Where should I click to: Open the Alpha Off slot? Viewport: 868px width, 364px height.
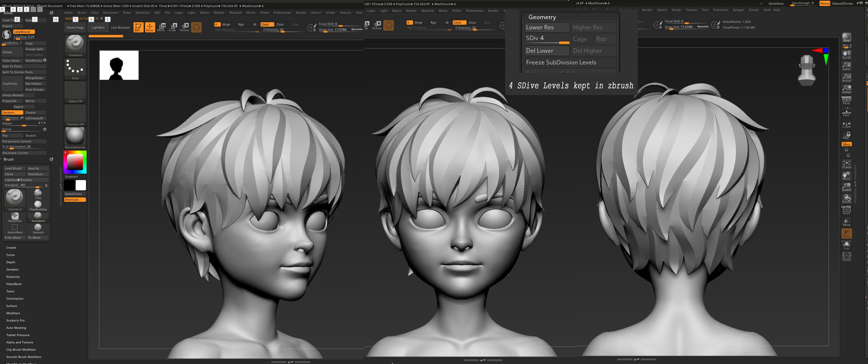pos(75,92)
